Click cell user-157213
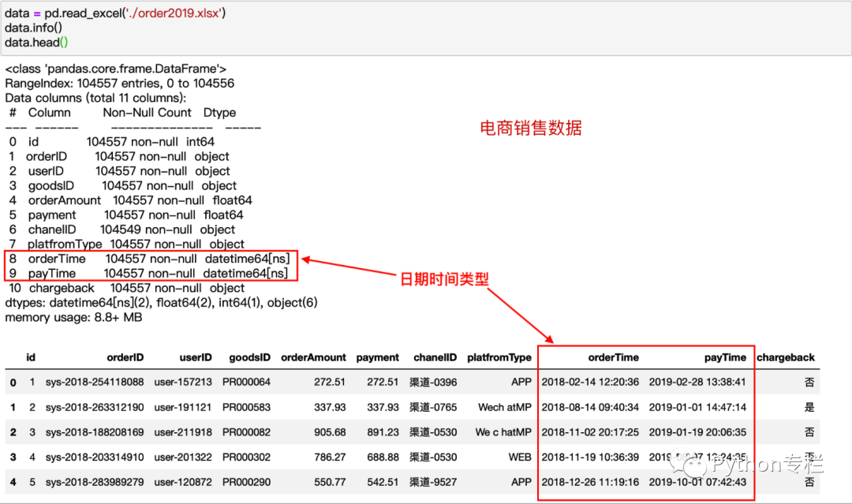852x504 pixels. tap(183, 383)
